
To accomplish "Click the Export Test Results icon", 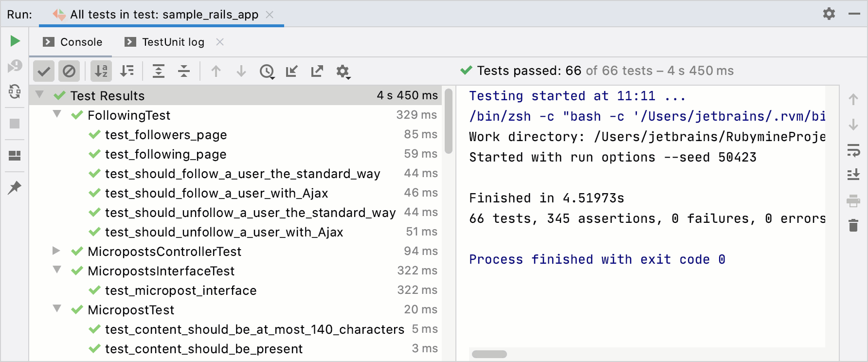I will click(317, 71).
